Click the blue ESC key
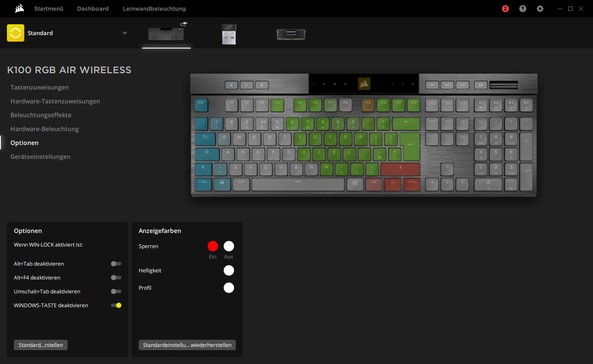 click(x=201, y=105)
